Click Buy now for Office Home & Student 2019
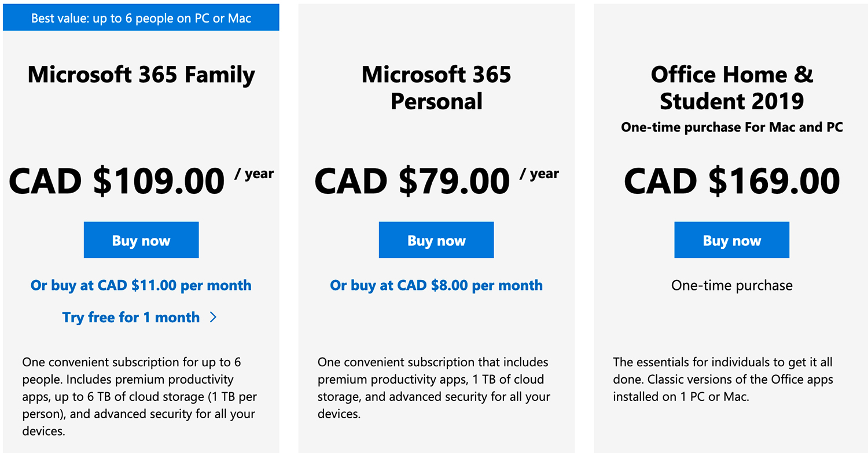Viewport: 868px width, 453px height. 731,240
